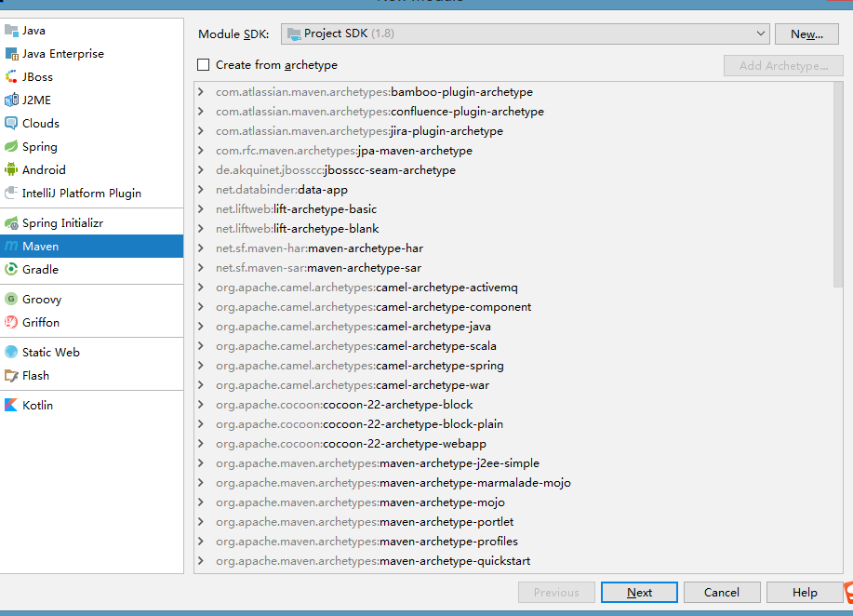The width and height of the screenshot is (853, 616).
Task: Click the Spring leaf icon
Action: [11, 147]
